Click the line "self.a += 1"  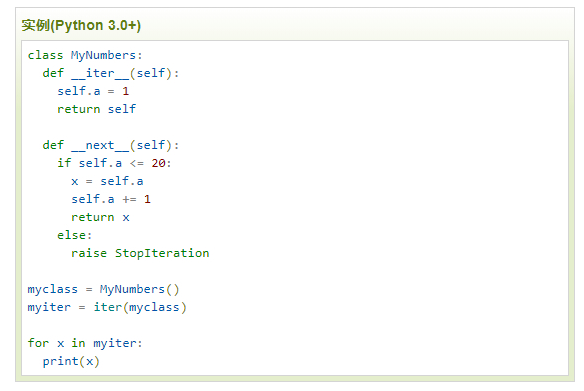point(111,199)
